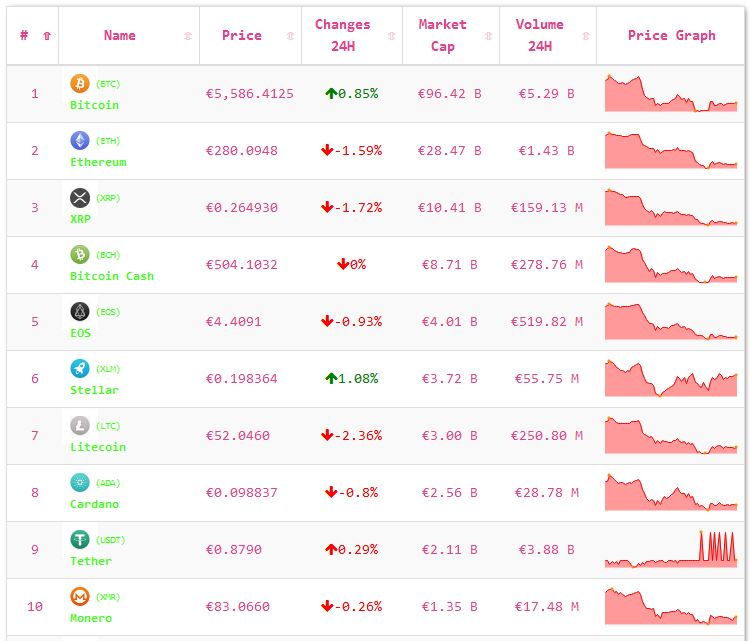The height and width of the screenshot is (641, 750).
Task: Click the Monero orange icon
Action: click(80, 596)
